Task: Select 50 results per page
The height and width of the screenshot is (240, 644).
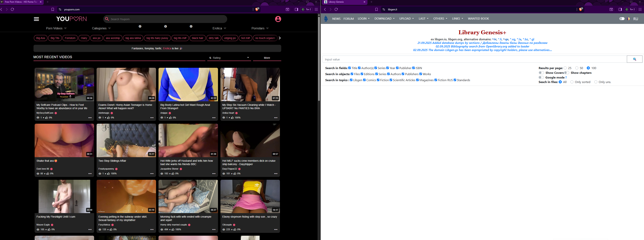Action: point(577,68)
